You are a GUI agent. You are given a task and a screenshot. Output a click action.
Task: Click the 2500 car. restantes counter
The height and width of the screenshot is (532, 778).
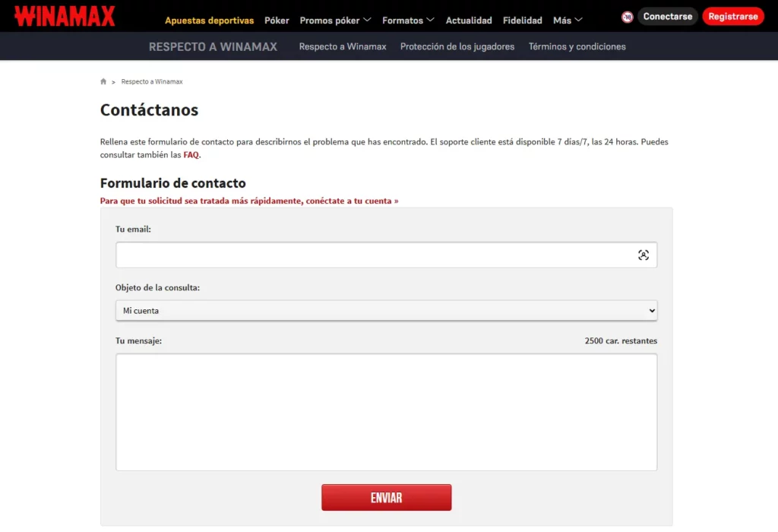[x=621, y=341]
